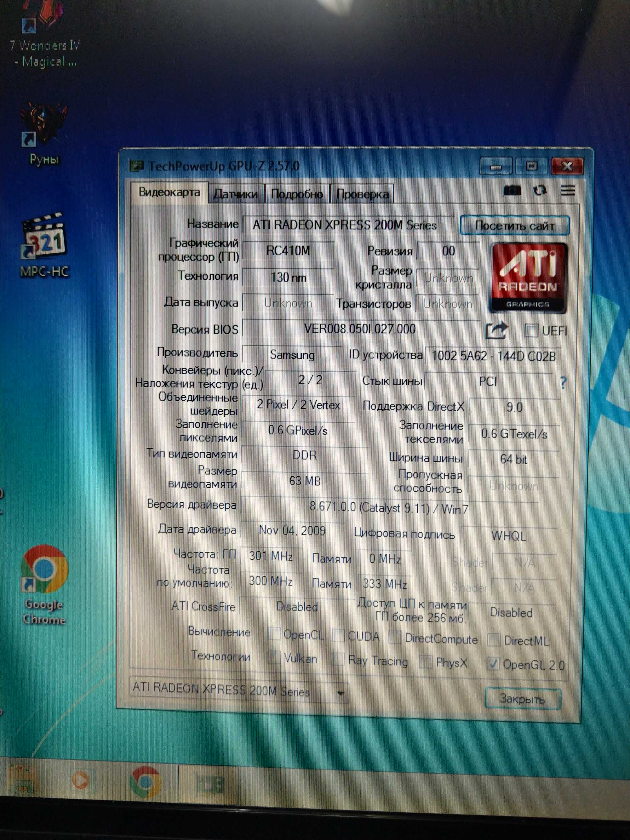Screen dimensions: 630x840
Task: Take a screenshot with the GPU-Z camera icon
Action: (x=512, y=190)
